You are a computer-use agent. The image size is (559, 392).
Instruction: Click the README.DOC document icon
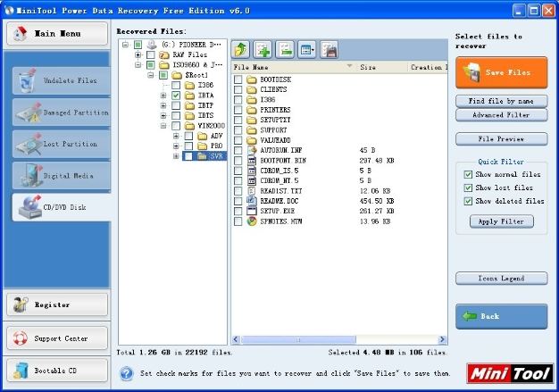(252, 201)
